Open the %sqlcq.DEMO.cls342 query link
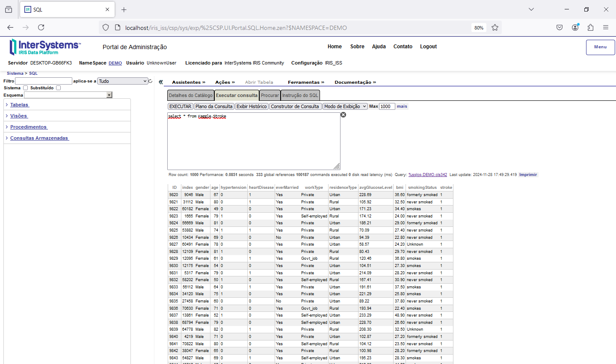The width and height of the screenshot is (616, 364). (x=427, y=175)
